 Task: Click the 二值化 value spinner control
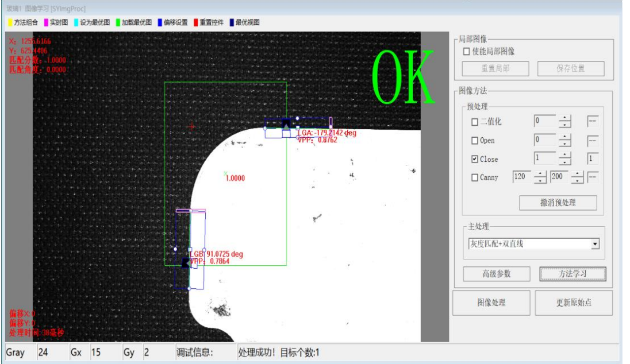tap(566, 122)
